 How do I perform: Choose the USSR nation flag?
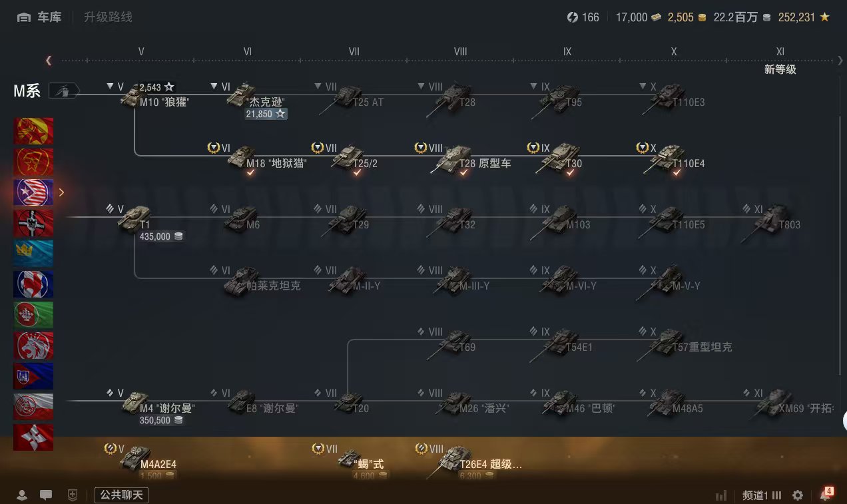tap(33, 132)
